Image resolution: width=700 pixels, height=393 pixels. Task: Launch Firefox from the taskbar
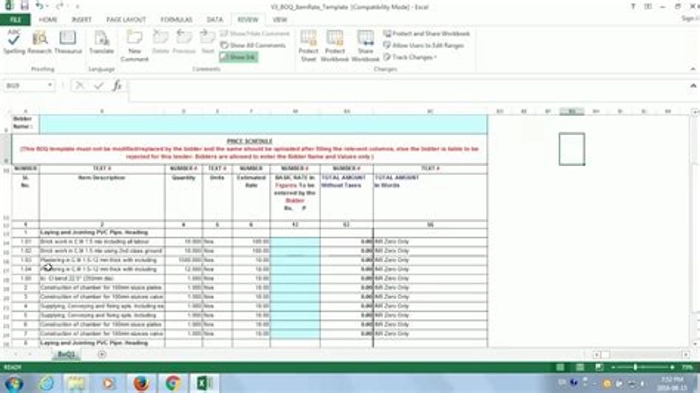(141, 383)
